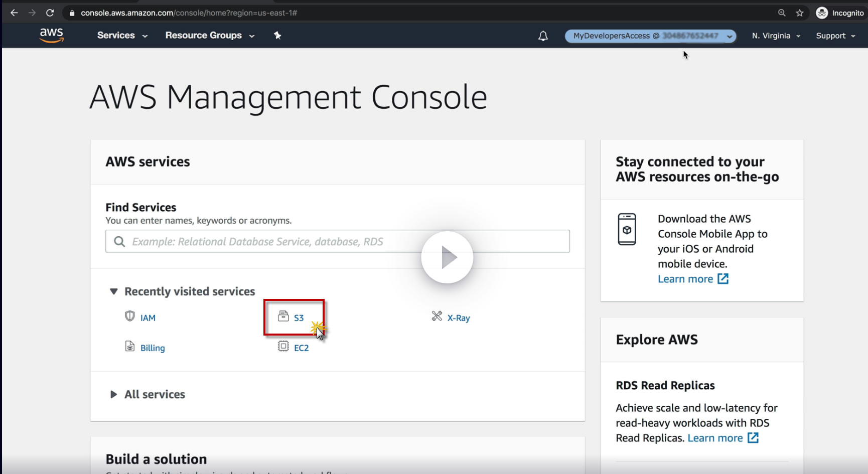This screenshot has height=474, width=868.
Task: Click the Billing document icon
Action: point(130,346)
